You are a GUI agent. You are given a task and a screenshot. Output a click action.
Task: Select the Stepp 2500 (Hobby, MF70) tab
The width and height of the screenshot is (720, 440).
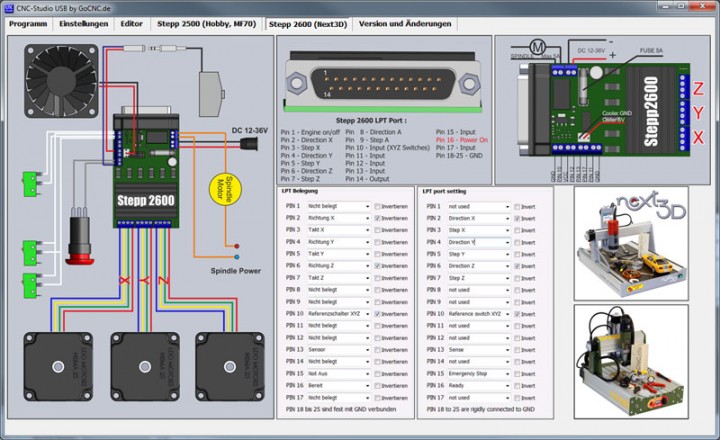[x=206, y=24]
